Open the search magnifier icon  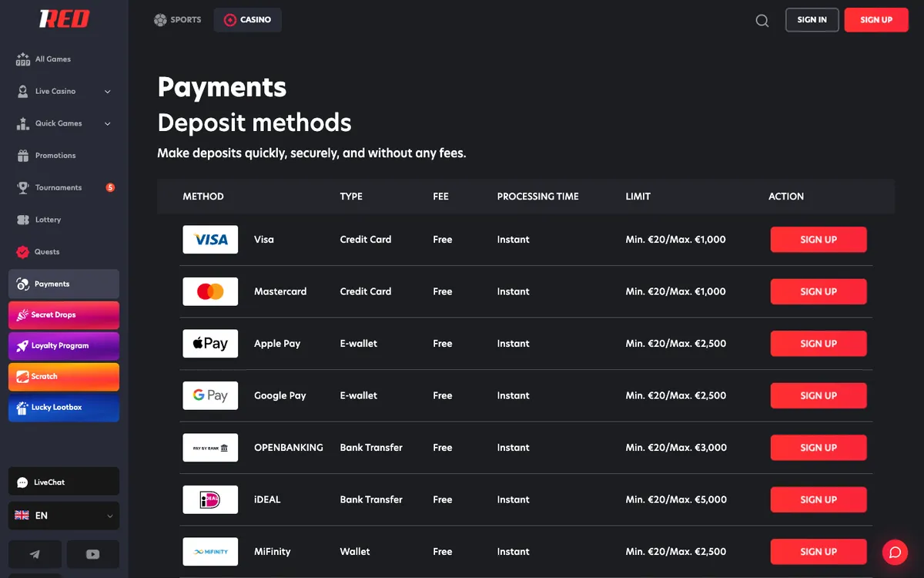762,21
